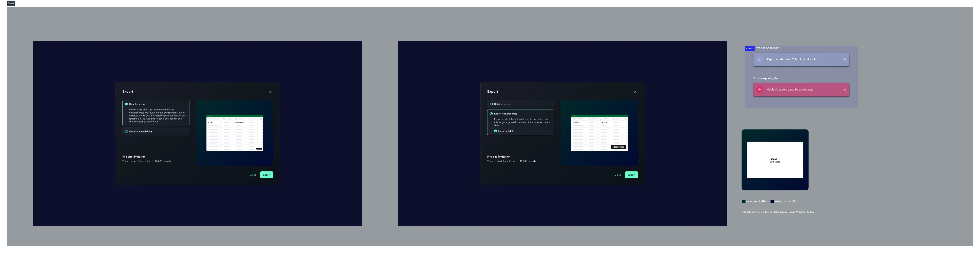
Task: Click Close button in right dialog
Action: pos(618,175)
